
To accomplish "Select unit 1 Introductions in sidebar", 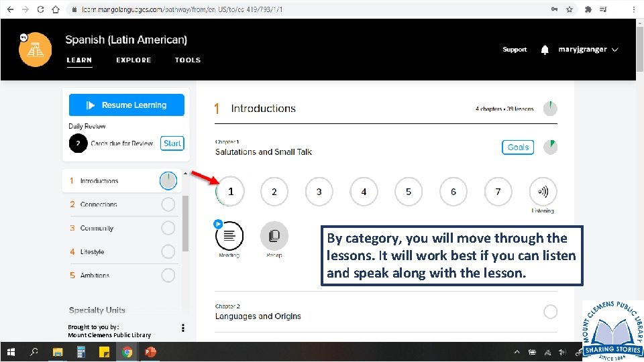I will point(122,180).
